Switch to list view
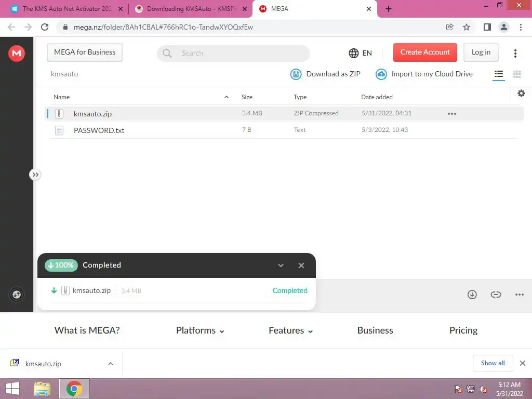Image resolution: width=532 pixels, height=399 pixels. point(498,74)
